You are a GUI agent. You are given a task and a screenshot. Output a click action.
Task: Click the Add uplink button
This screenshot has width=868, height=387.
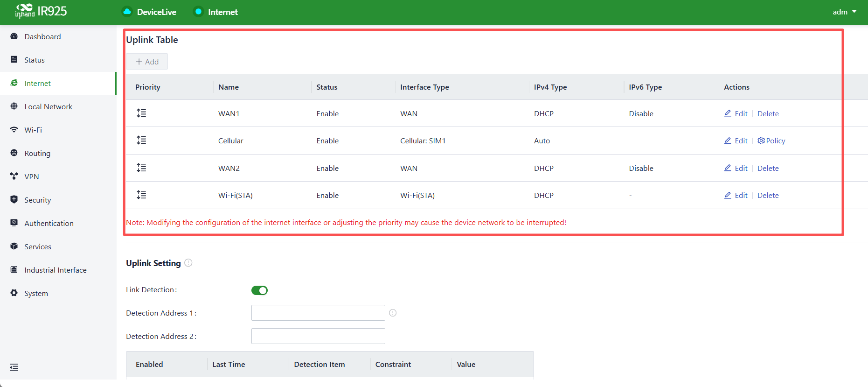[147, 62]
